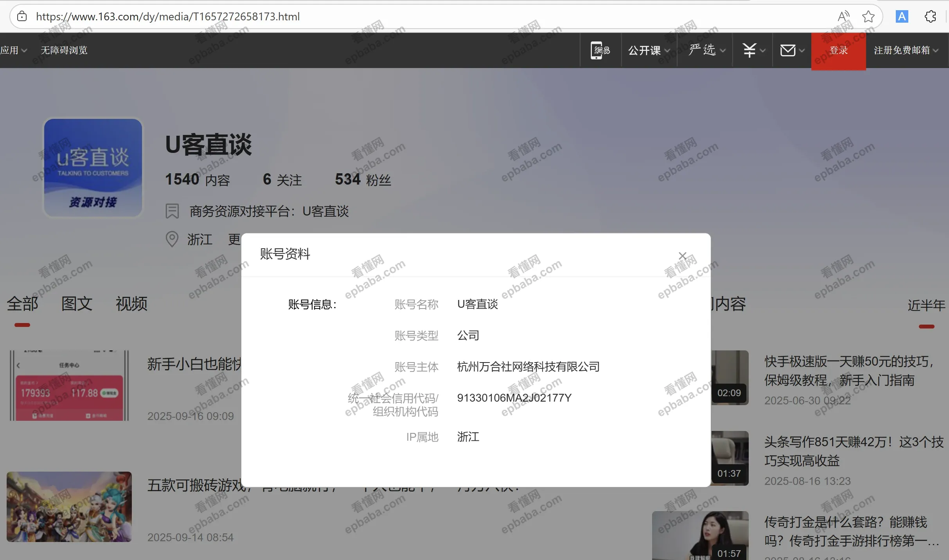
Task: Select the 全部 tab
Action: tap(22, 304)
